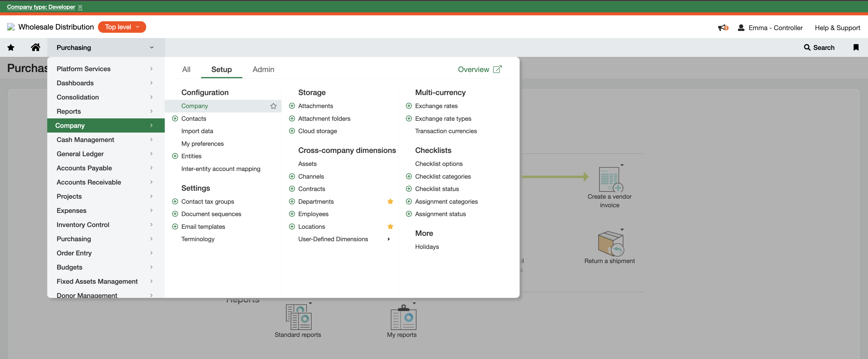Open Help & Support link
Screen dimensions: 868x359
point(837,28)
